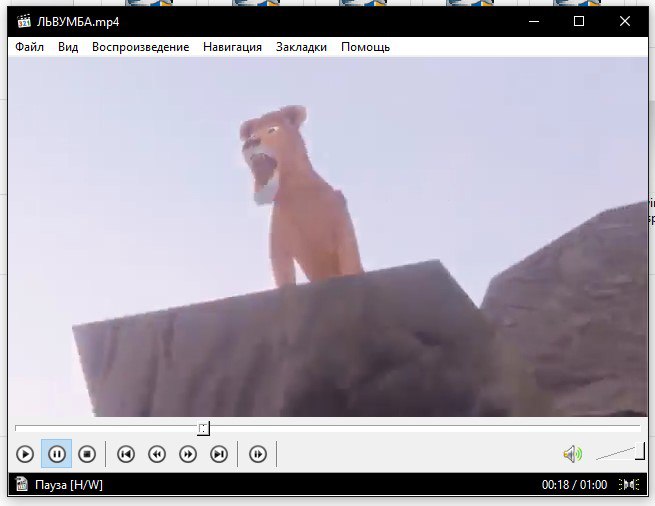Skip to next file button

pos(219,454)
